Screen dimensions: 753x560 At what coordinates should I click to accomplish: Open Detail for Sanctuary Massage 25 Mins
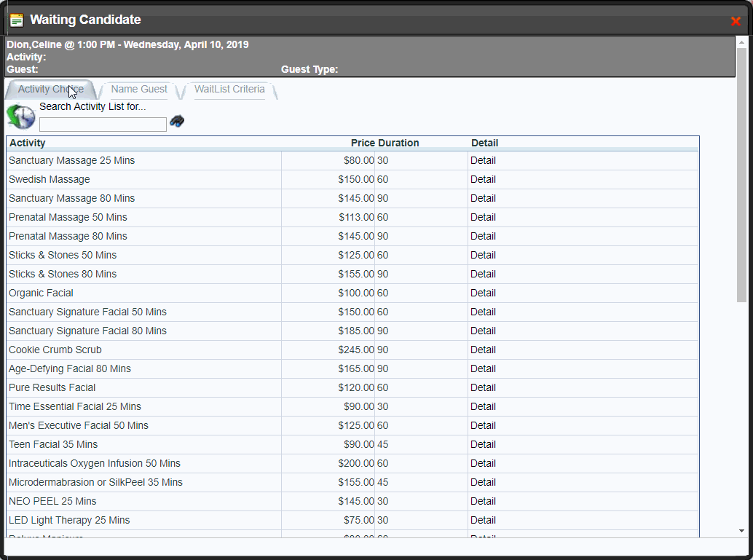tap(483, 160)
